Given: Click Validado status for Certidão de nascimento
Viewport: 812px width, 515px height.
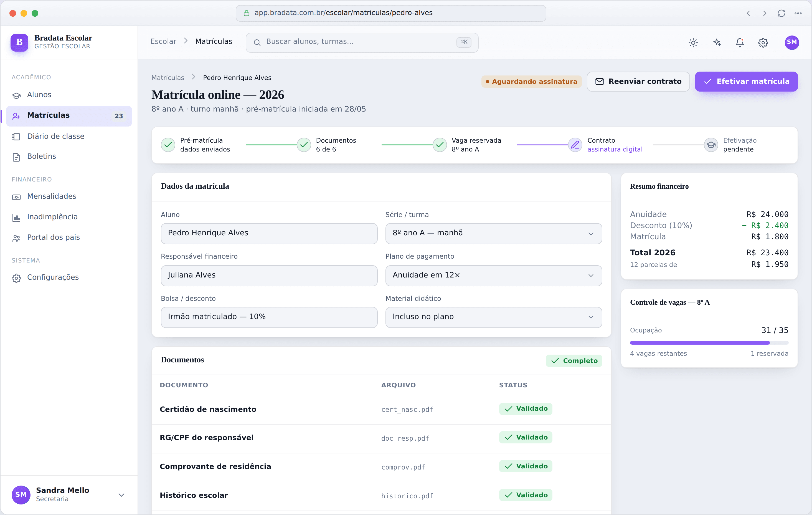Looking at the screenshot, I should point(525,409).
